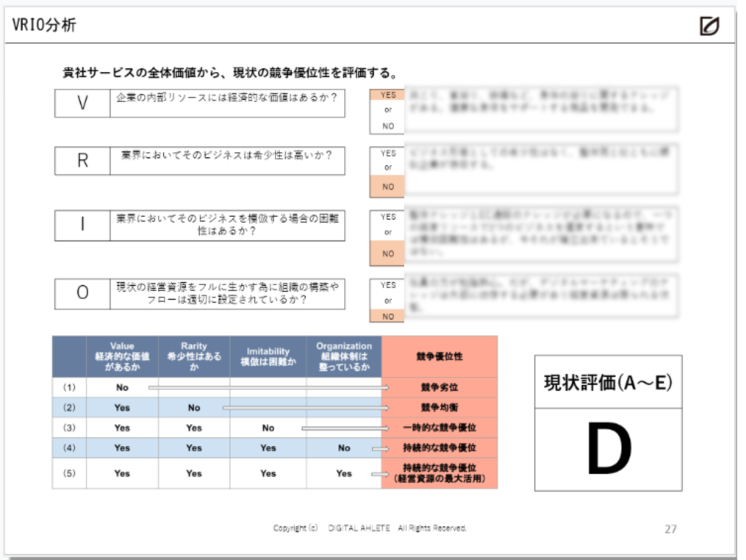The width and height of the screenshot is (746, 560).
Task: Click the page number 27
Action: 670,529
